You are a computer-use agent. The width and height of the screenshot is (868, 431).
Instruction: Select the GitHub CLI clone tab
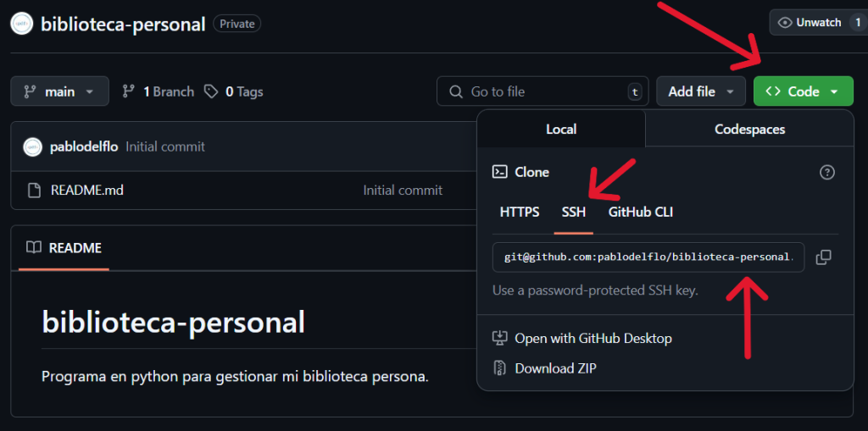pyautogui.click(x=640, y=212)
